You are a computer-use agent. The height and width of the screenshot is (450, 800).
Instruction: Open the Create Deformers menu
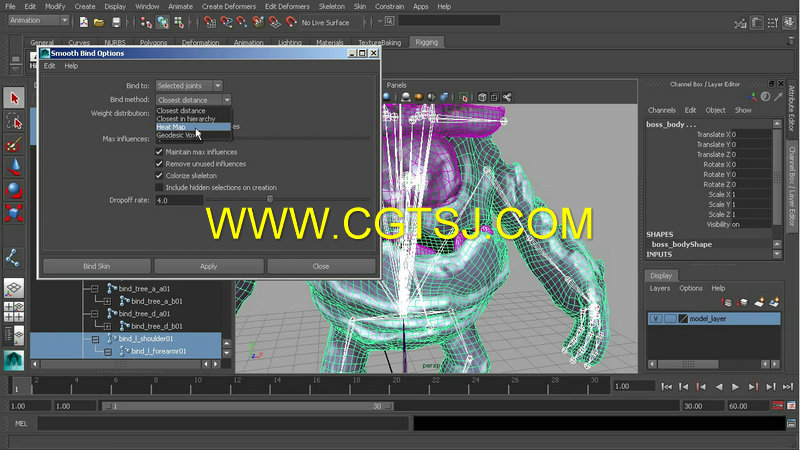[229, 7]
